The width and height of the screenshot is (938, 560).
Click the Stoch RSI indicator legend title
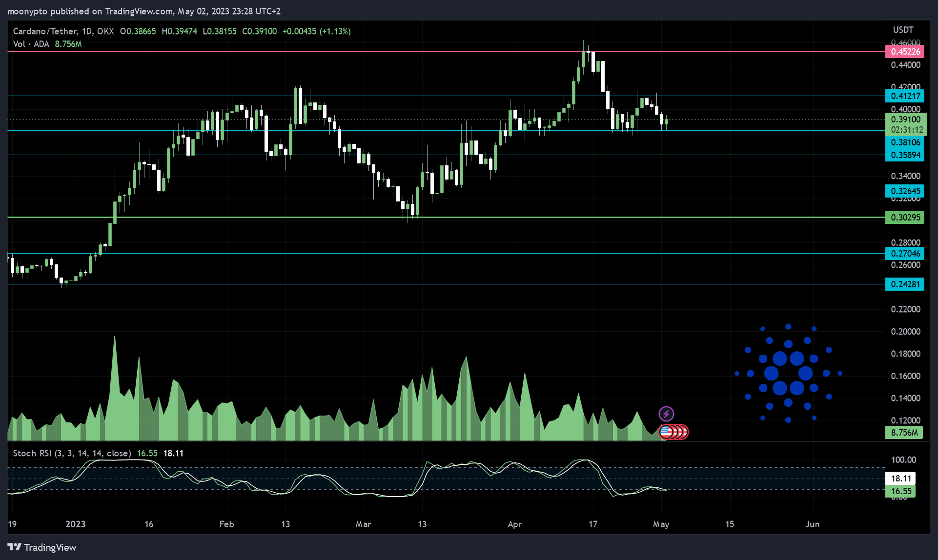pos(72,453)
